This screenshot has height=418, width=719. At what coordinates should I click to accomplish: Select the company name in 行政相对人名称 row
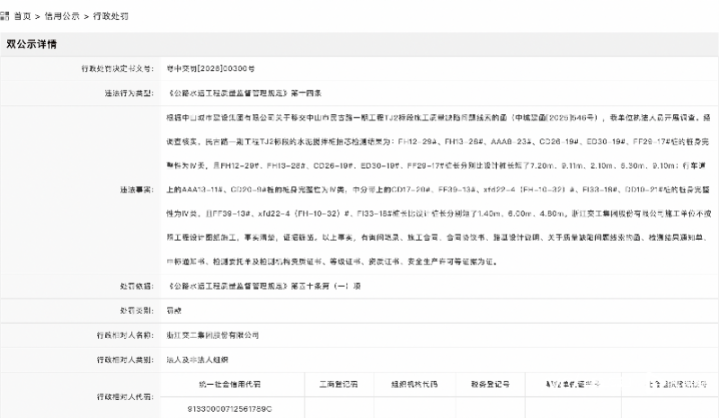tap(210, 334)
